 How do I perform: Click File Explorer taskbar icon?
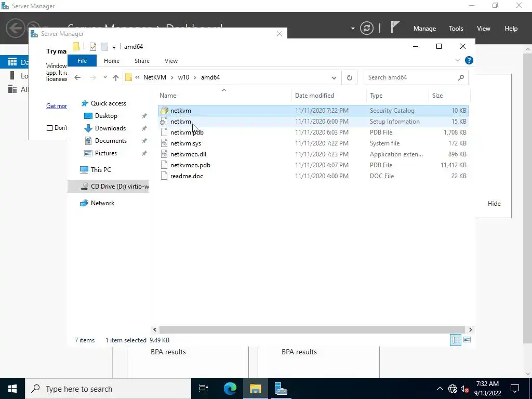pyautogui.click(x=255, y=389)
